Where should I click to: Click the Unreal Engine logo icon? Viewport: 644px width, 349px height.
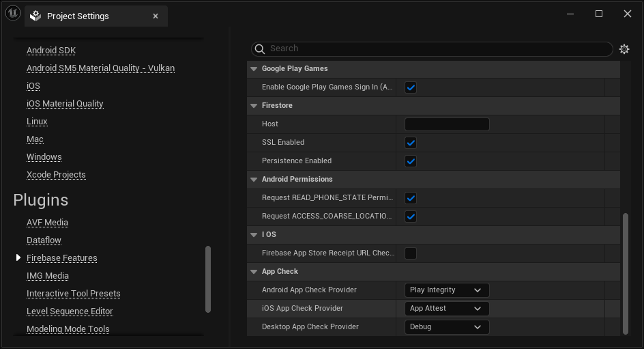point(13,13)
